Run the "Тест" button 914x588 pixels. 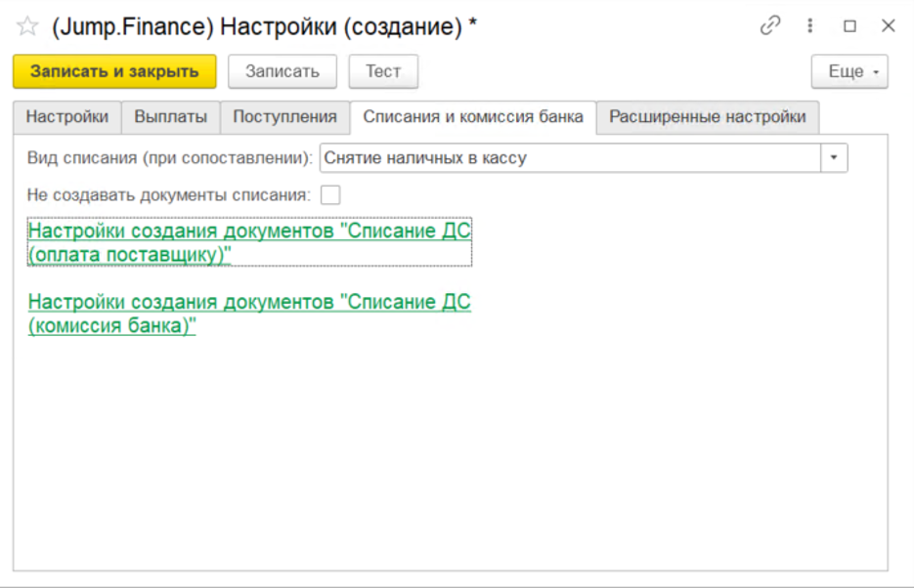point(383,71)
